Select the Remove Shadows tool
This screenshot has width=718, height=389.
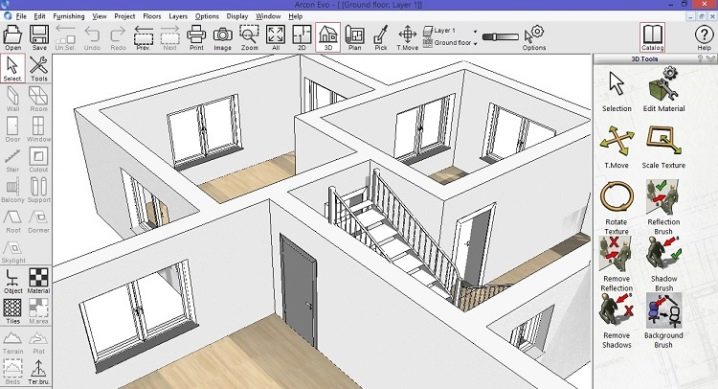click(616, 321)
